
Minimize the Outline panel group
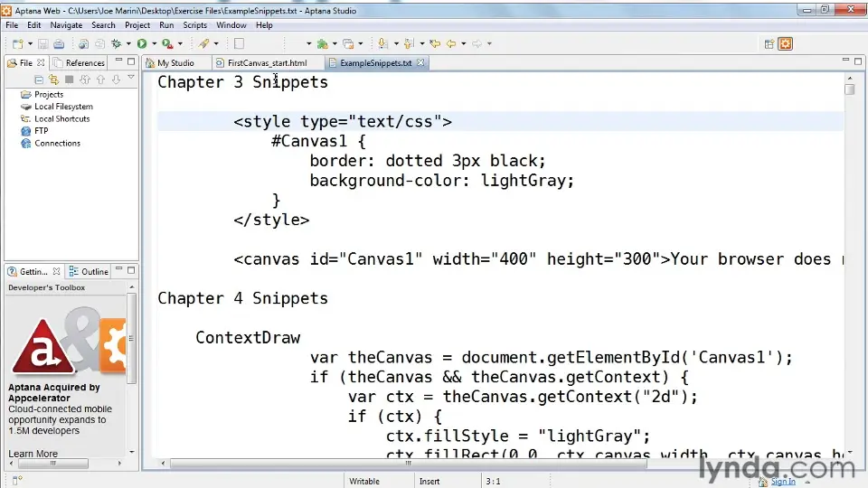(118, 269)
